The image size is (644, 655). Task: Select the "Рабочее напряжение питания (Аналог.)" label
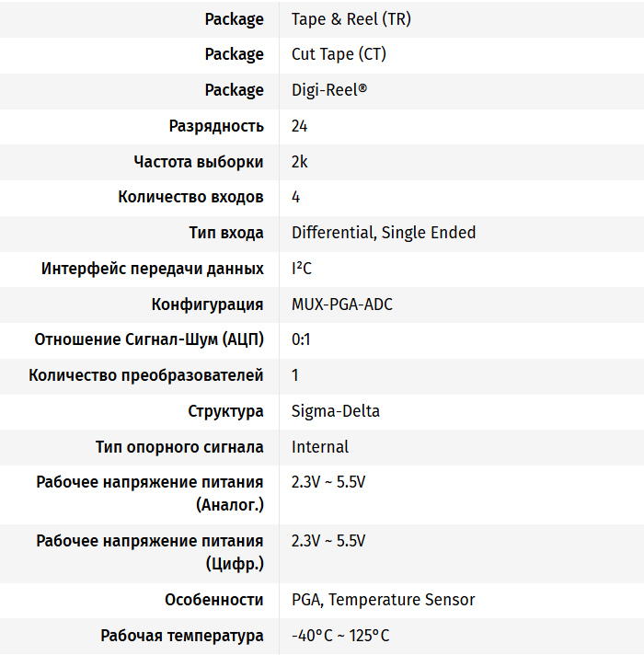pyautogui.click(x=150, y=493)
